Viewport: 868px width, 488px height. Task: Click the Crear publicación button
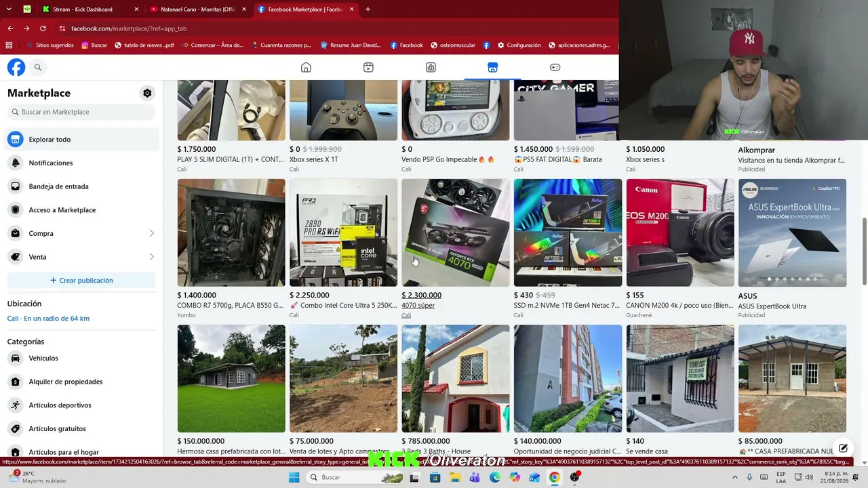pyautogui.click(x=81, y=281)
